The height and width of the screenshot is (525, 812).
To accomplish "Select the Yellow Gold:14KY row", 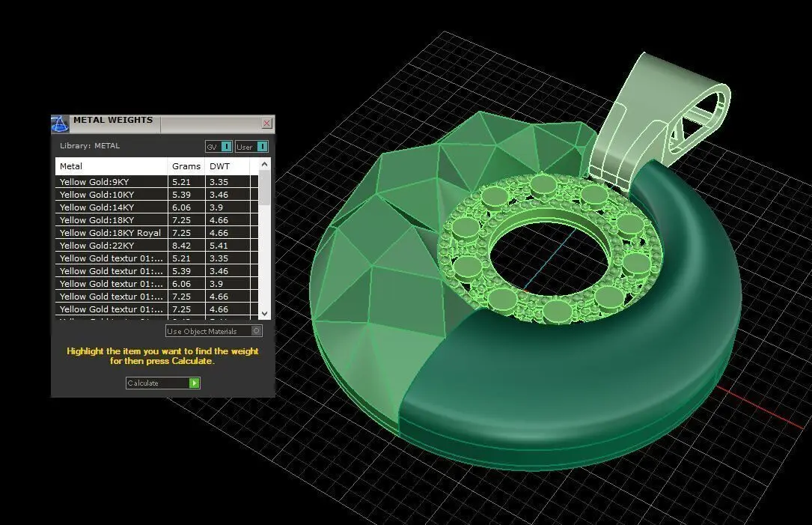I will point(157,207).
